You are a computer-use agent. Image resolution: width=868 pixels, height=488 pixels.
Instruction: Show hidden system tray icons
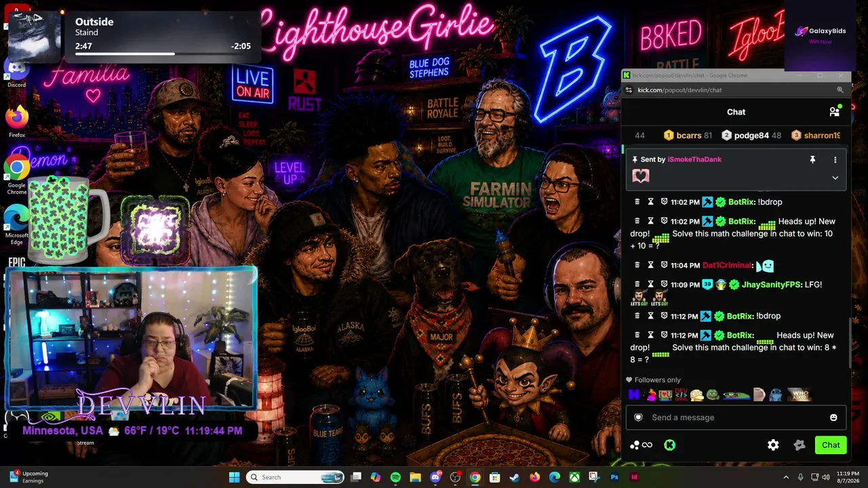(x=786, y=477)
